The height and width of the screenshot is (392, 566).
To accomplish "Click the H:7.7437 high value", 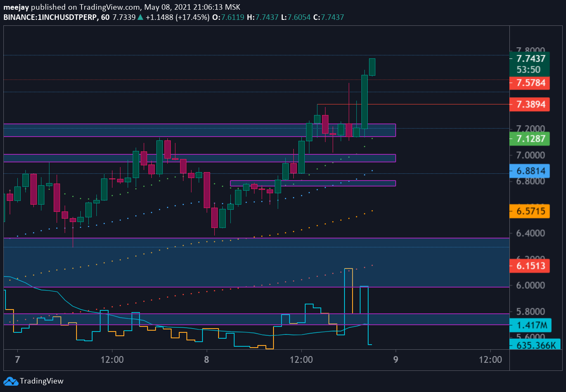I will click(x=263, y=17).
